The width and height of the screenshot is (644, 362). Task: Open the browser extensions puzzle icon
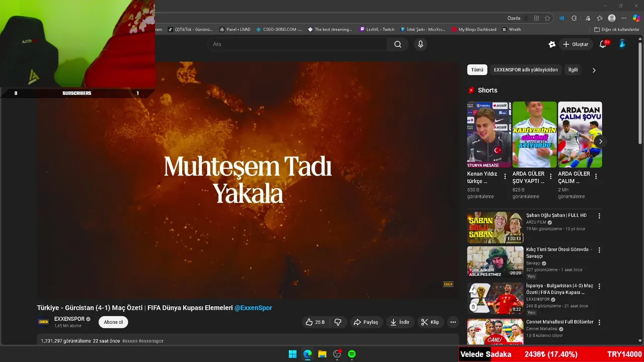[574, 18]
